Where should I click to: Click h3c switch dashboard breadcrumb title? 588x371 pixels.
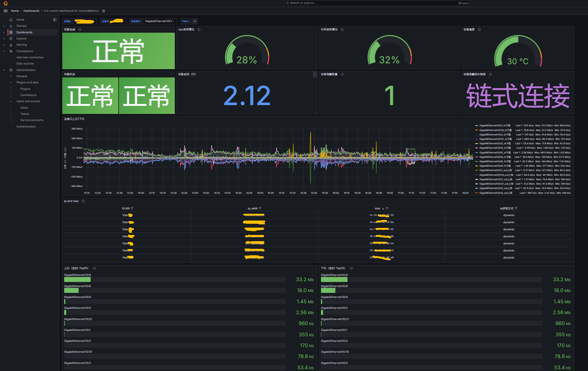click(72, 11)
